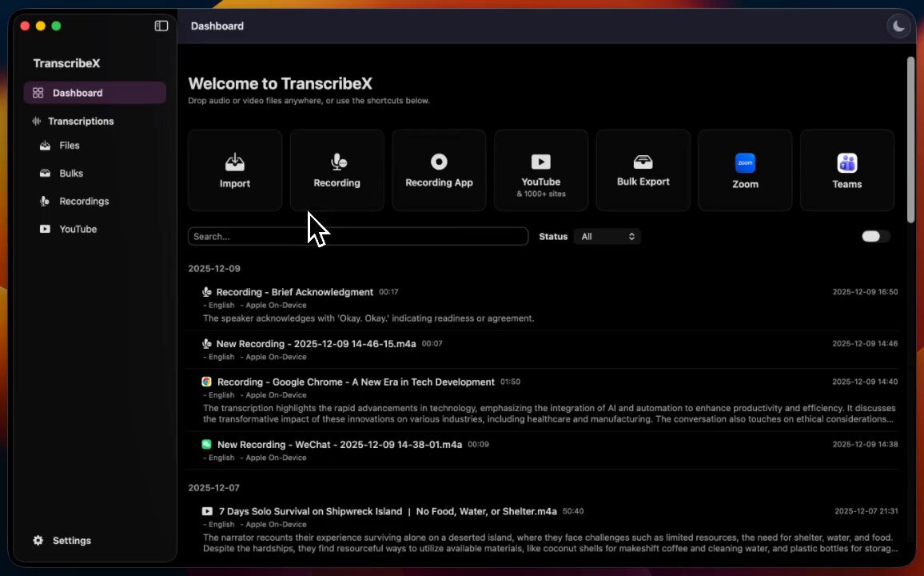Click into the Search field

pos(357,237)
